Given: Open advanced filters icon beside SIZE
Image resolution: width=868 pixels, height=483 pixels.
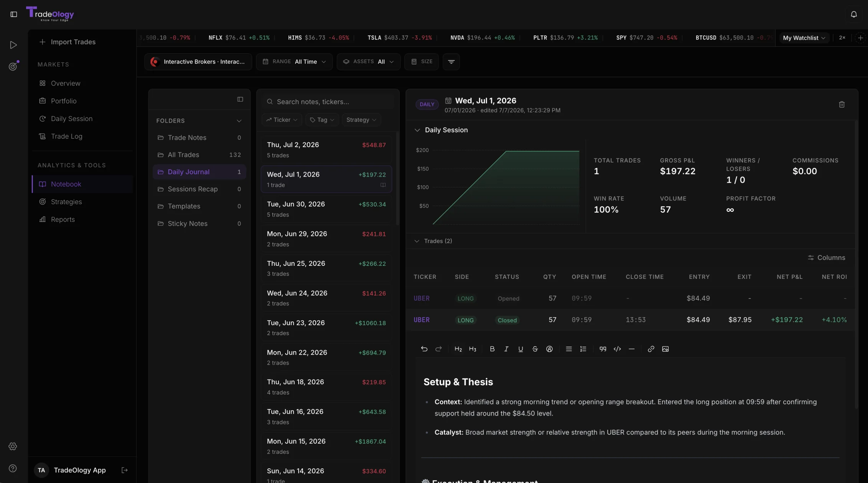Looking at the screenshot, I should click(x=451, y=62).
